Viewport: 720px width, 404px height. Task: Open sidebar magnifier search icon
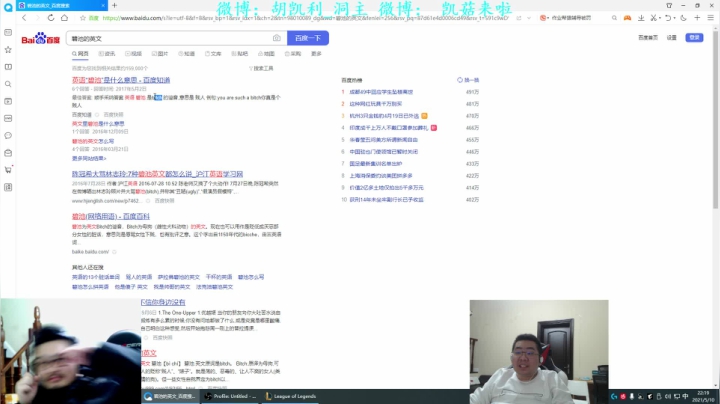(x=8, y=84)
